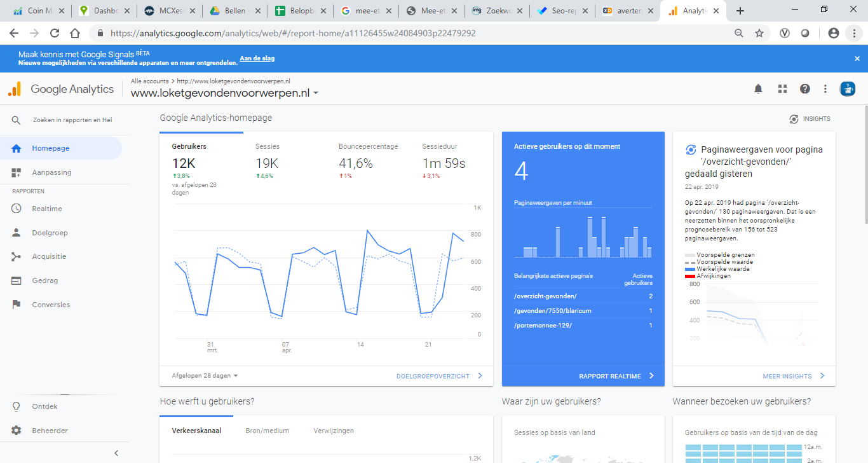The width and height of the screenshot is (868, 463).
Task: Click the /overzicht-gevonden/ active page row
Action: [583, 296]
